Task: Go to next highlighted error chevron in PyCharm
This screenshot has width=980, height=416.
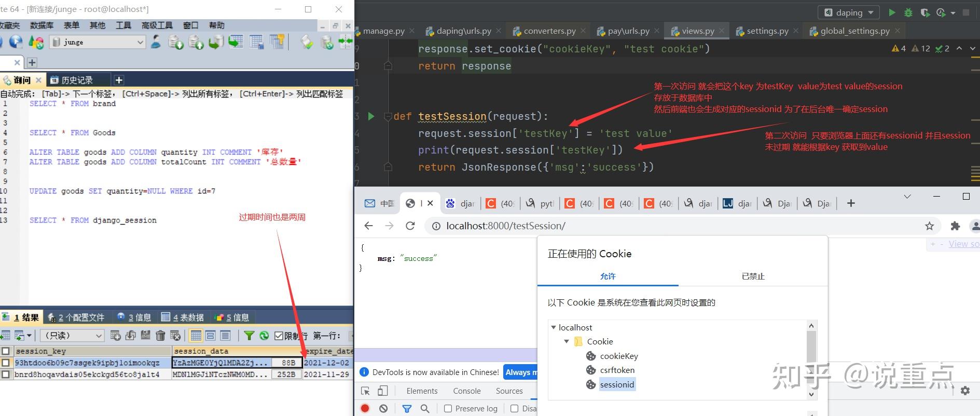Action: point(973,48)
